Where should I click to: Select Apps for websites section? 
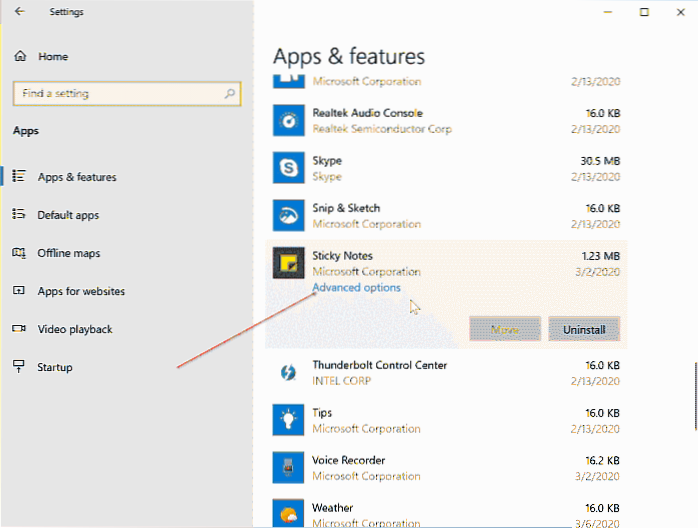click(80, 291)
